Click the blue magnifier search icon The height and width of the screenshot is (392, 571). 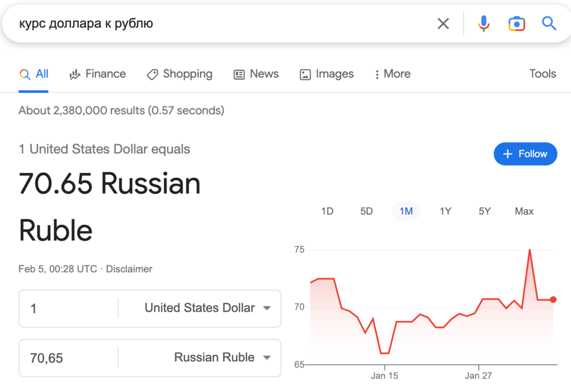[549, 23]
